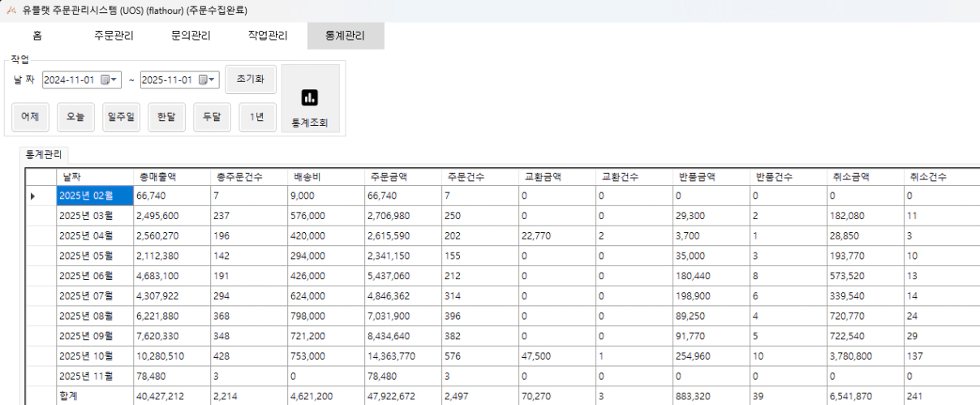This screenshot has height=405, width=980.
Task: Open the 작업관리 tab
Action: coord(268,36)
